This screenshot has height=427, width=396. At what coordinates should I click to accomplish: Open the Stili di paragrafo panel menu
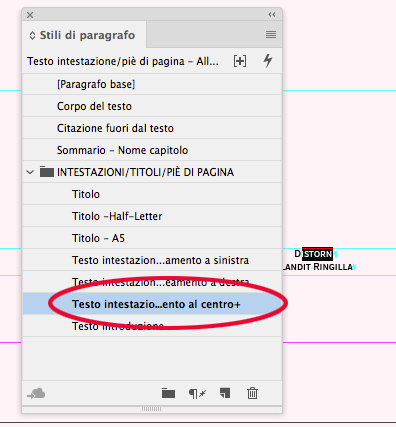pyautogui.click(x=271, y=35)
